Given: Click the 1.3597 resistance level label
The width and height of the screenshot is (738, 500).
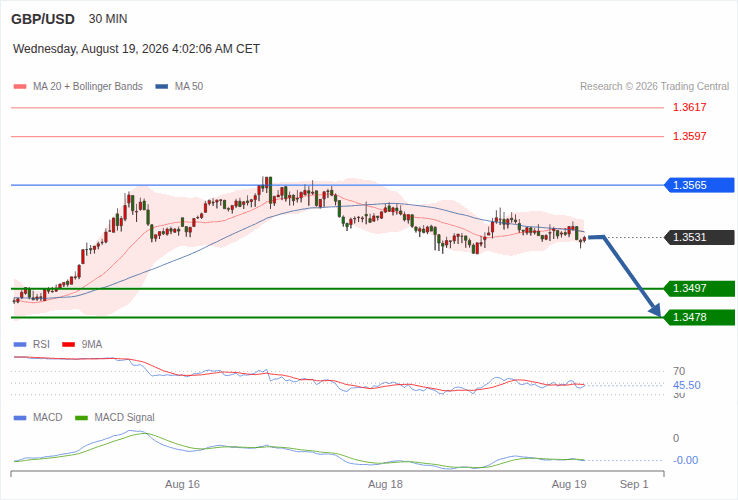Looking at the screenshot, I should point(690,137).
